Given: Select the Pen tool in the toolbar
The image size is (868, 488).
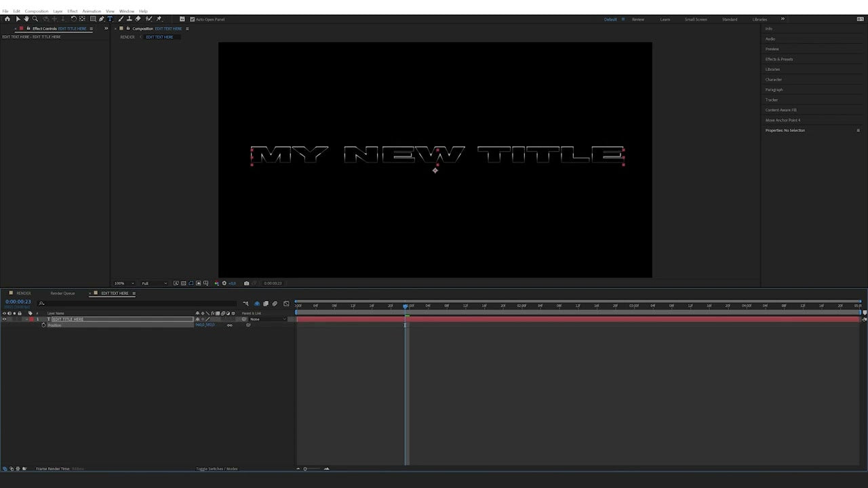Looking at the screenshot, I should tap(101, 19).
